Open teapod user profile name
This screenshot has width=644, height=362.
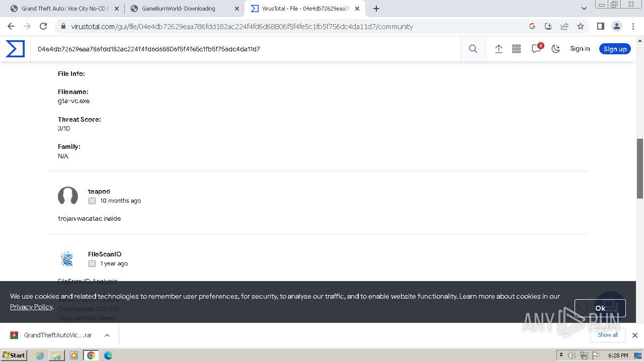tap(99, 191)
